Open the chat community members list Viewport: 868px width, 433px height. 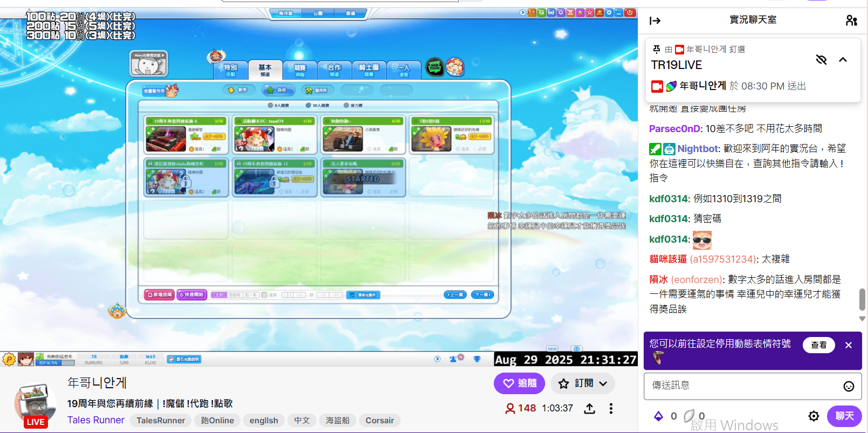[x=851, y=20]
